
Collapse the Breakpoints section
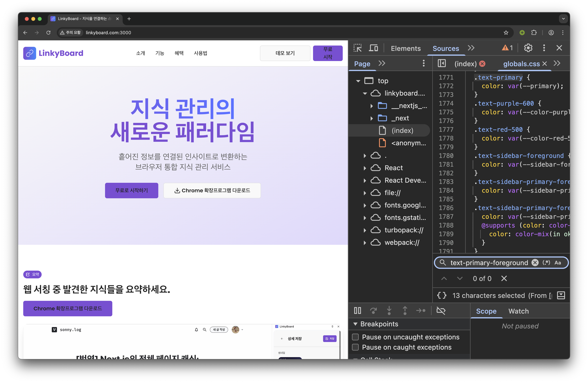355,324
